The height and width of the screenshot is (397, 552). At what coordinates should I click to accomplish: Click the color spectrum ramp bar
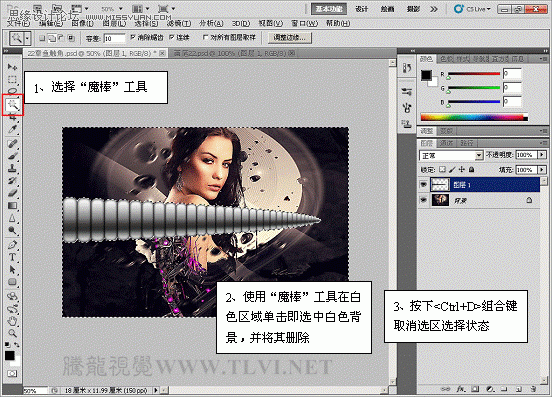[x=474, y=118]
